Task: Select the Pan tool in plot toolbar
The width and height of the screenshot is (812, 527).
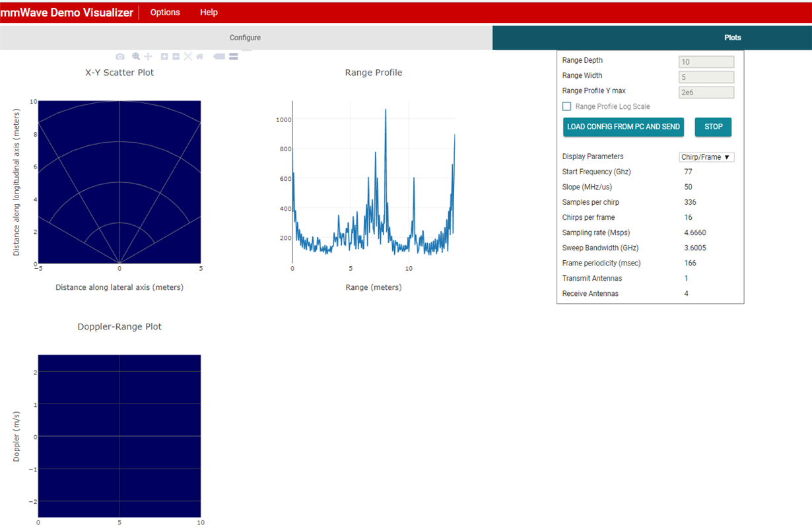Action: point(149,57)
